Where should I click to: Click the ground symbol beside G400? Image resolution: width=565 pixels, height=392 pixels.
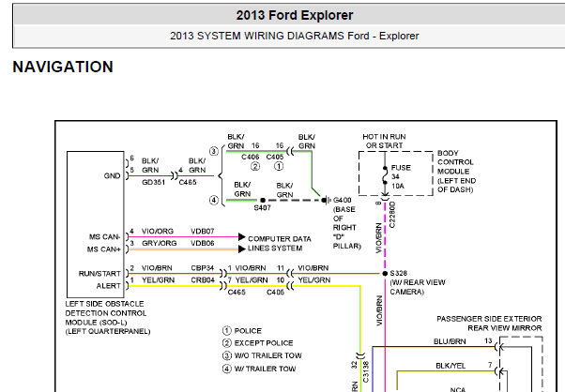(327, 200)
